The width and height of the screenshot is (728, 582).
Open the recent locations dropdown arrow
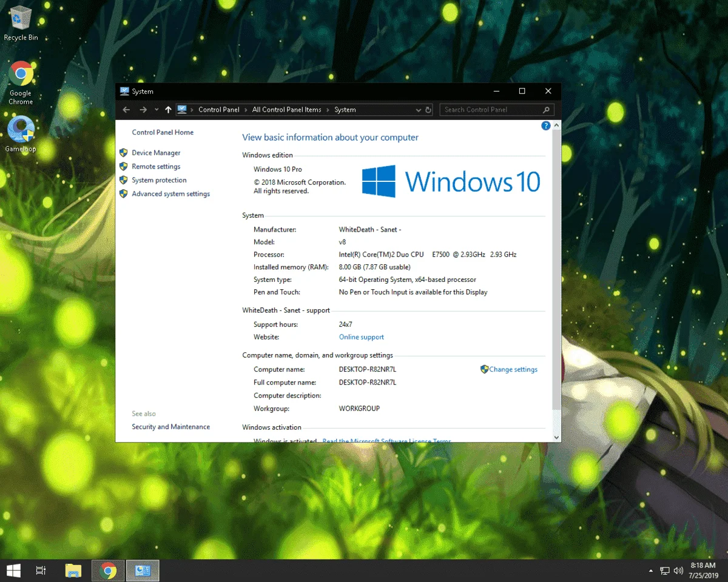[157, 110]
